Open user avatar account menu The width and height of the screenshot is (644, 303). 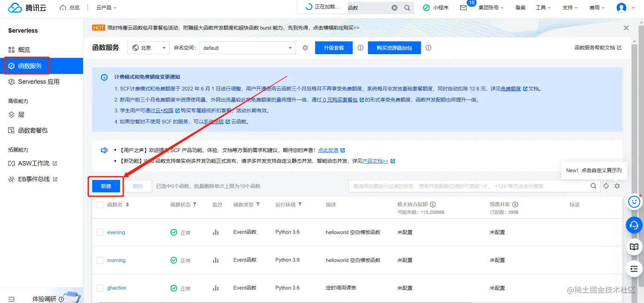tap(621, 8)
